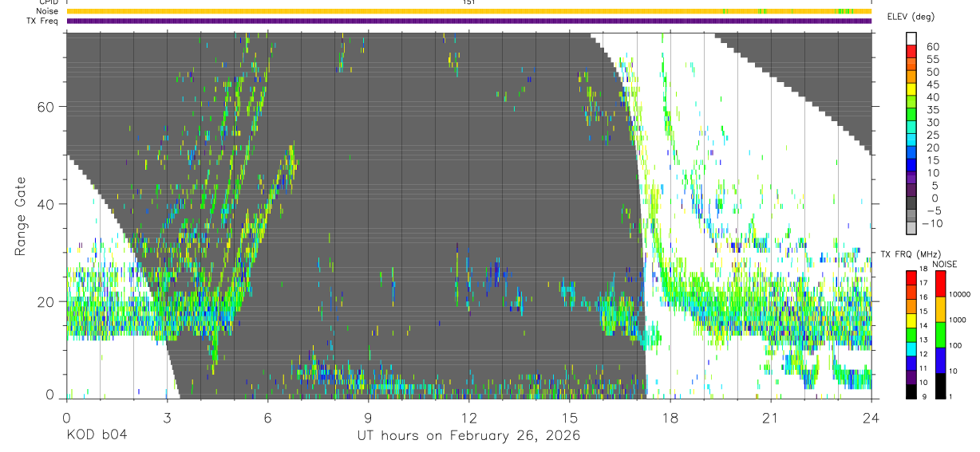This screenshot has height=452, width=980.
Task: Click the orange 1000–10000 segment of NOISE bar
Action: (940, 309)
